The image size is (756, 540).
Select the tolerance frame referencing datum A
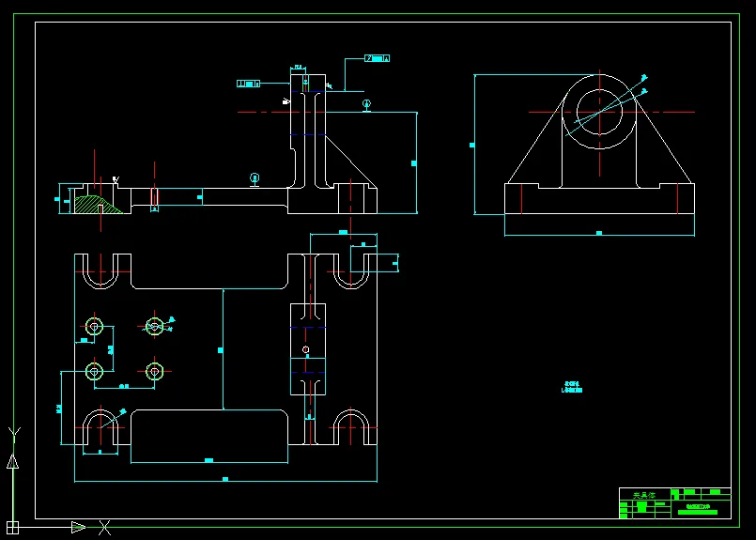coord(377,58)
